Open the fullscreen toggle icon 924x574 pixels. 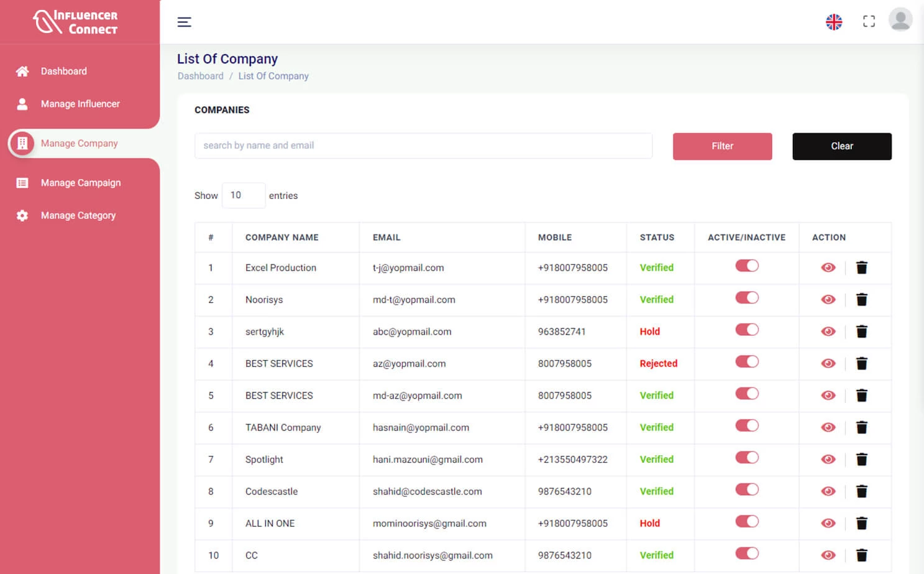pos(869,21)
